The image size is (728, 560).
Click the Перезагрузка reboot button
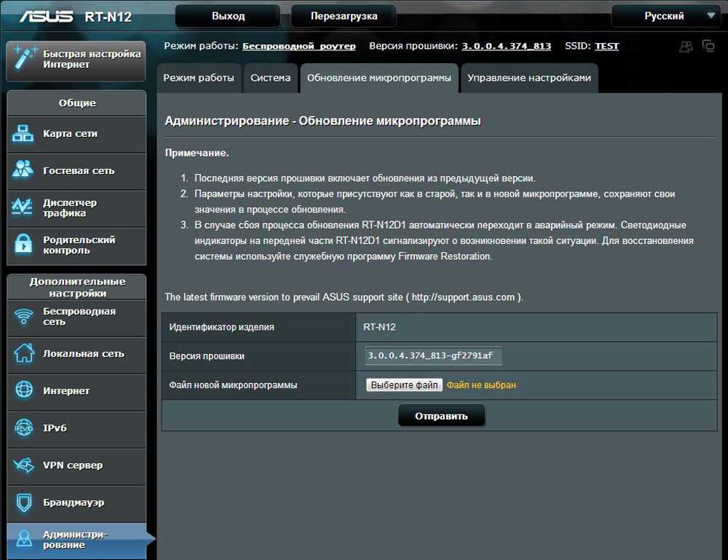344,16
